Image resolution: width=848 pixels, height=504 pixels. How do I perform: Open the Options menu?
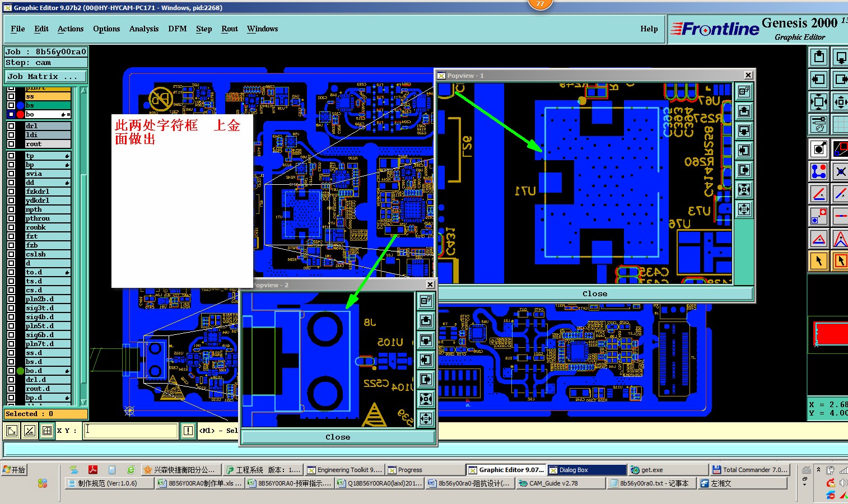(106, 29)
